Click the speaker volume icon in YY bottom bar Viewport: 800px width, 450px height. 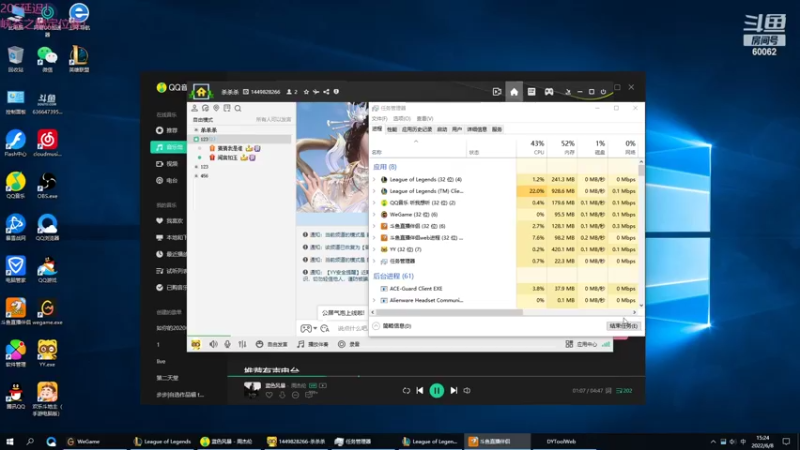[x=213, y=344]
